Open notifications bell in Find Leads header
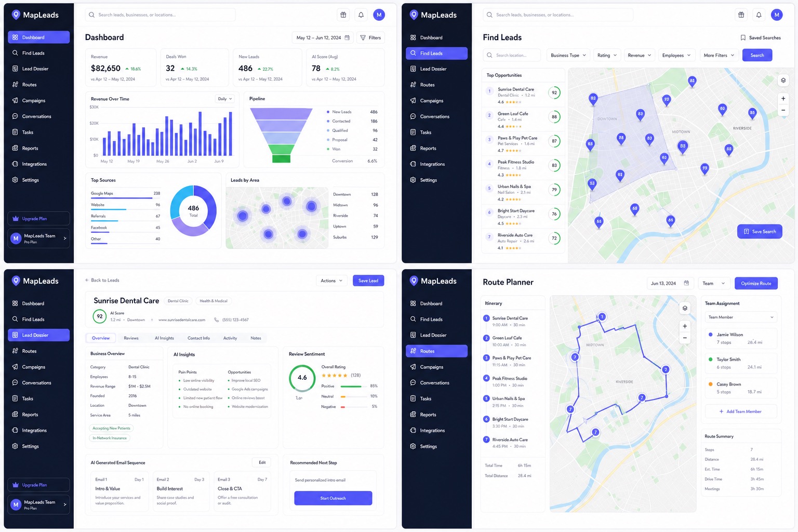 [x=759, y=15]
